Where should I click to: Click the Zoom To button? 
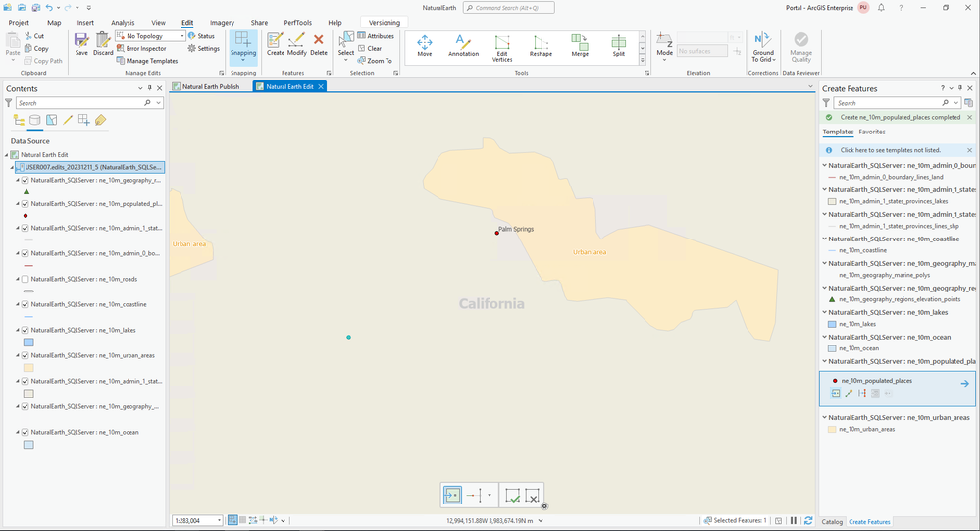(375, 61)
